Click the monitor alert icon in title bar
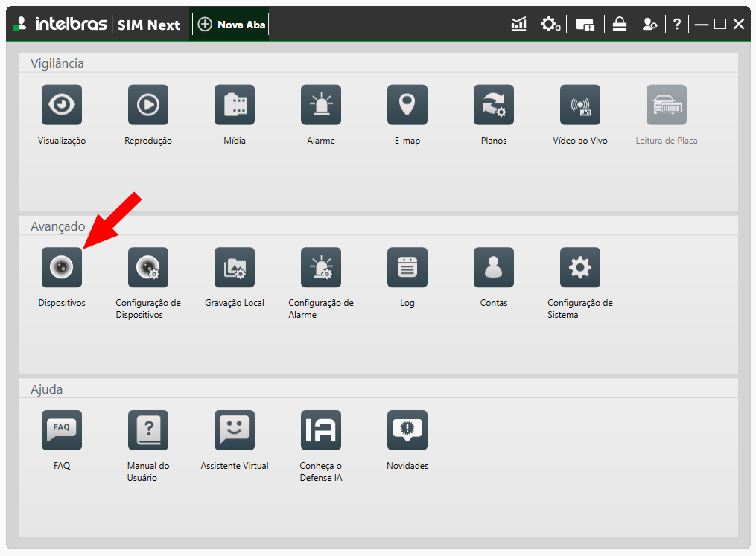The image size is (756, 556). tap(585, 24)
